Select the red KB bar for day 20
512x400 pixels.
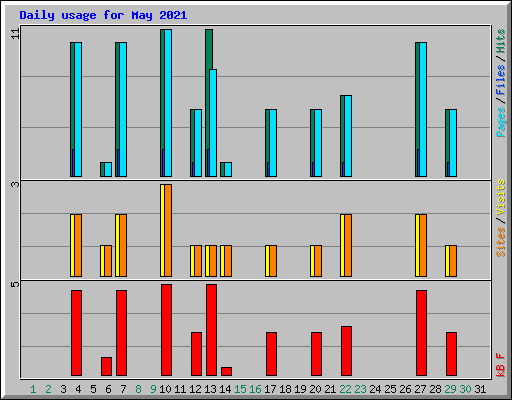pos(317,354)
